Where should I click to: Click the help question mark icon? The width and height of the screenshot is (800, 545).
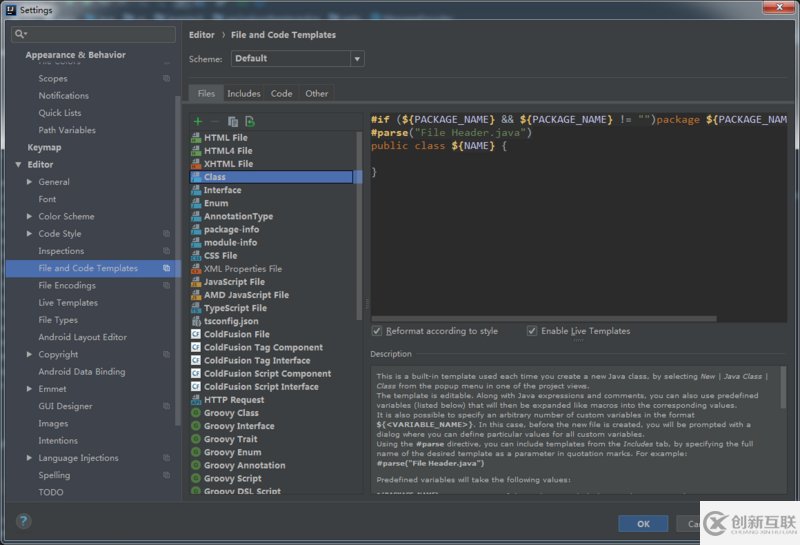(x=23, y=522)
